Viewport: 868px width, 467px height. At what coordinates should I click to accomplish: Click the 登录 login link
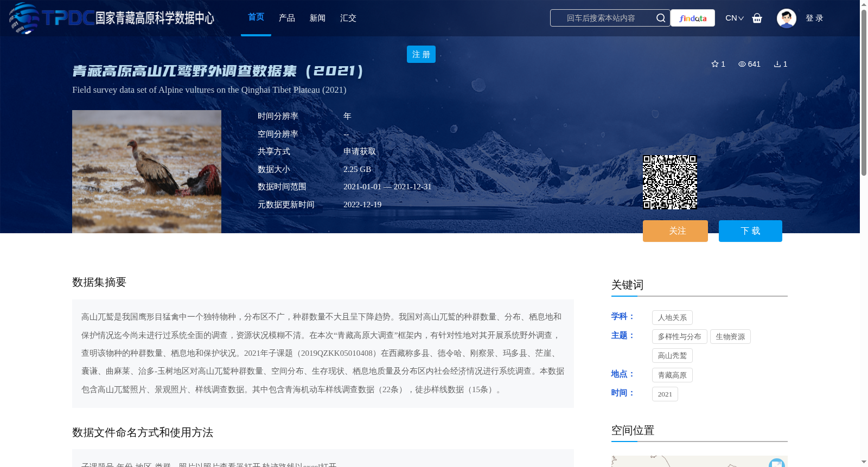814,18
